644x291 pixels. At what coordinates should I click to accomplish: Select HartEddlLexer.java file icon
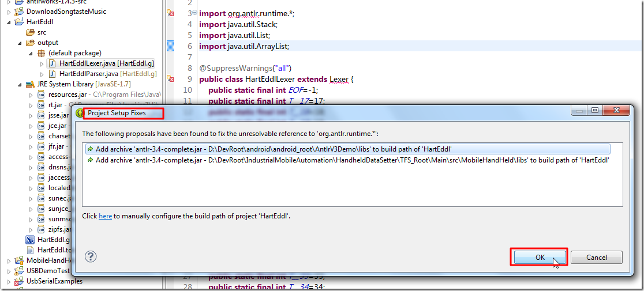[52, 63]
